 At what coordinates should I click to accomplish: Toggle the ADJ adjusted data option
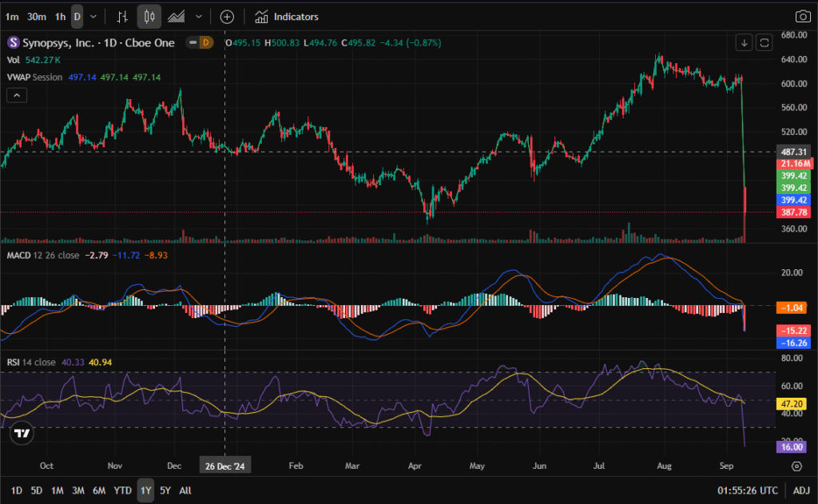[x=800, y=490]
